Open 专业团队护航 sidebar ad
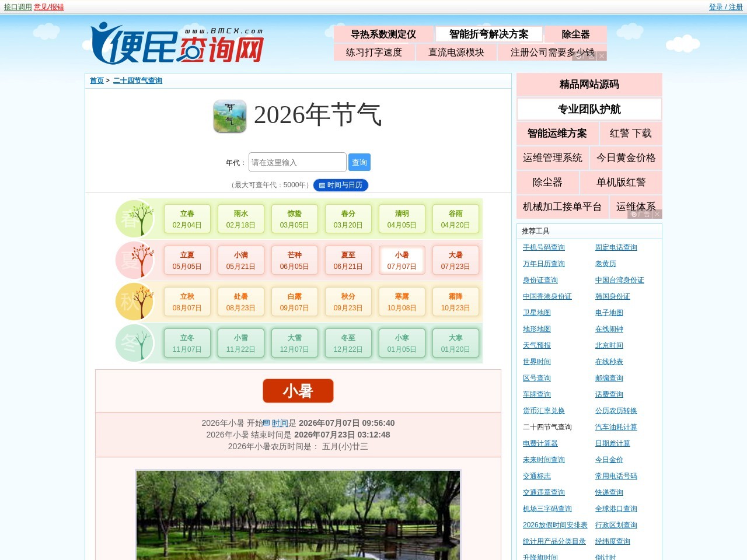 tap(589, 109)
